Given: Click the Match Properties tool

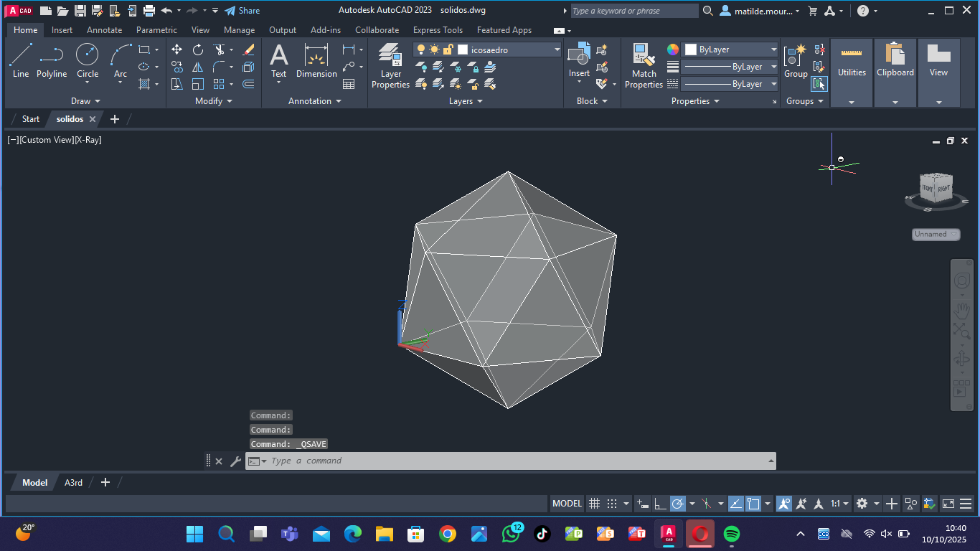Looking at the screenshot, I should click(x=644, y=65).
